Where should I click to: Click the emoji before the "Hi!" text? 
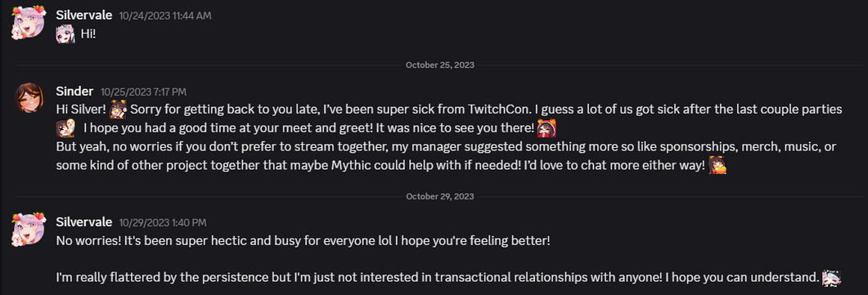(65, 34)
